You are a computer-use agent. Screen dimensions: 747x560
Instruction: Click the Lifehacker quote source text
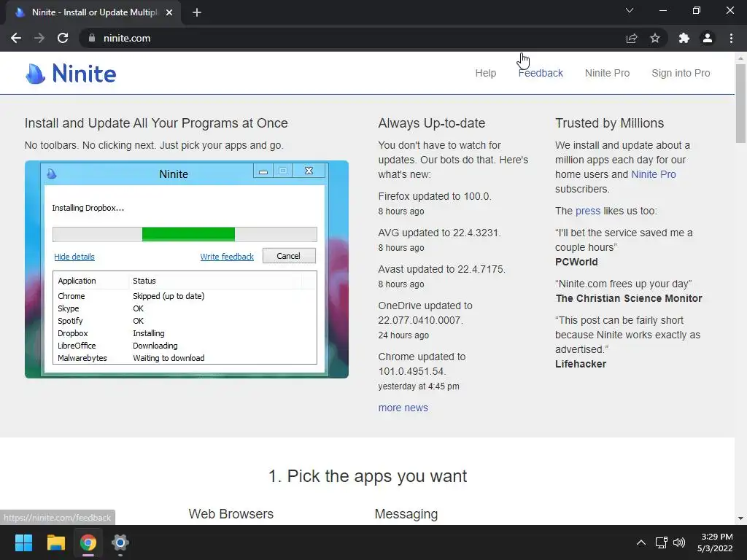pyautogui.click(x=580, y=364)
